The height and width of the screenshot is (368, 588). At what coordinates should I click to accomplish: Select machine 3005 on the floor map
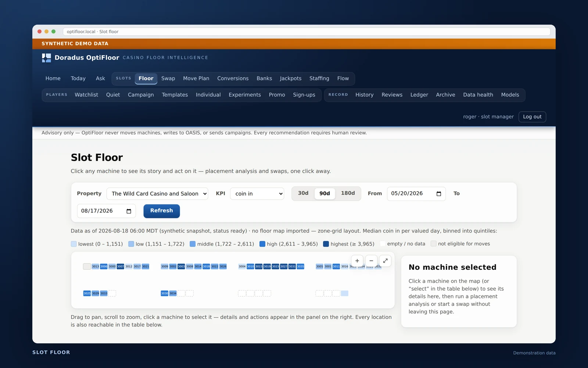tap(320, 266)
